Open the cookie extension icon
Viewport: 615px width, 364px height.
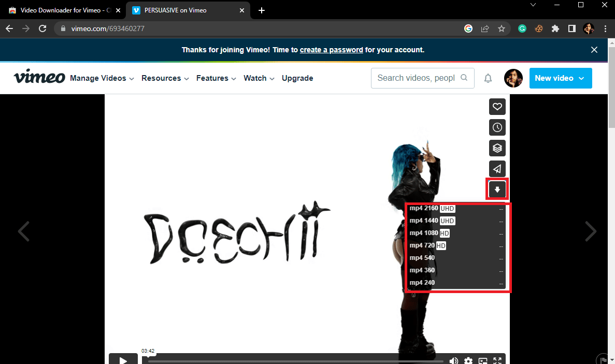(x=539, y=28)
